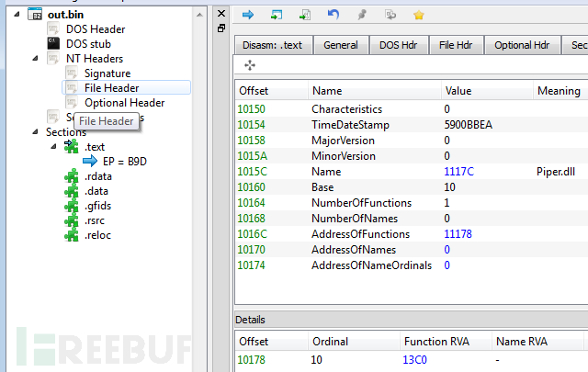
Task: Click the gray pin toolbar icon
Action: pyautogui.click(x=362, y=15)
